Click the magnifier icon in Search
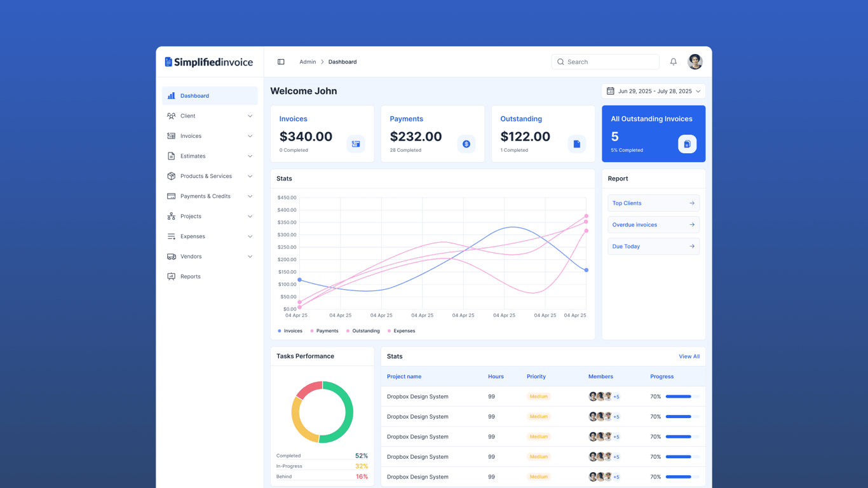868x488 pixels. click(560, 62)
